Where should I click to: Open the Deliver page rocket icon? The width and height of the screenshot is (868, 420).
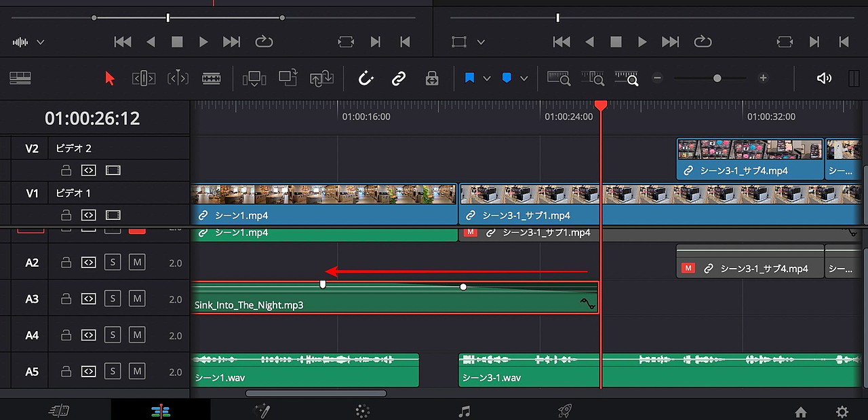(564, 411)
